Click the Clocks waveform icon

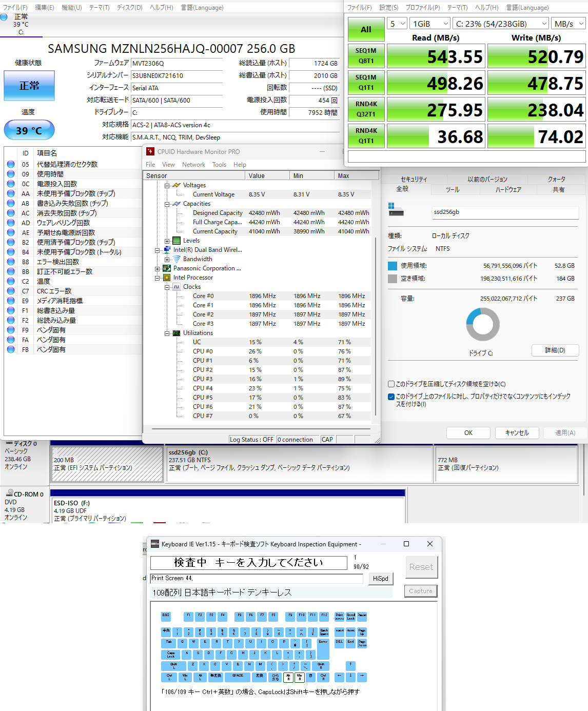[177, 287]
